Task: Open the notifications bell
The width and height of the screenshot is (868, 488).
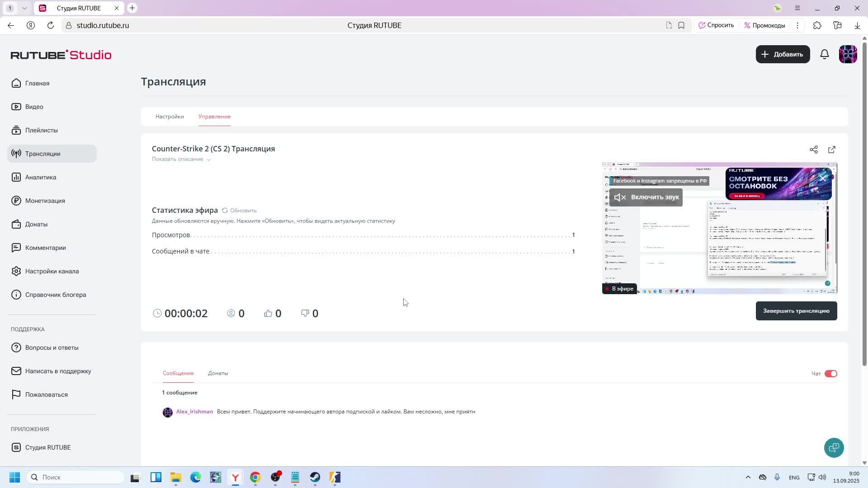Action: [825, 54]
